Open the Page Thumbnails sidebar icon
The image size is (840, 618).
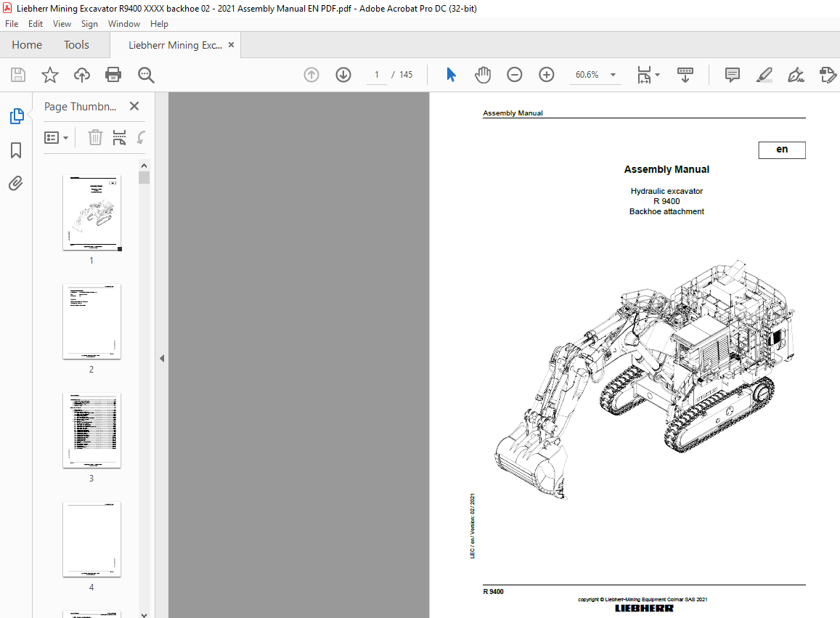pyautogui.click(x=17, y=115)
